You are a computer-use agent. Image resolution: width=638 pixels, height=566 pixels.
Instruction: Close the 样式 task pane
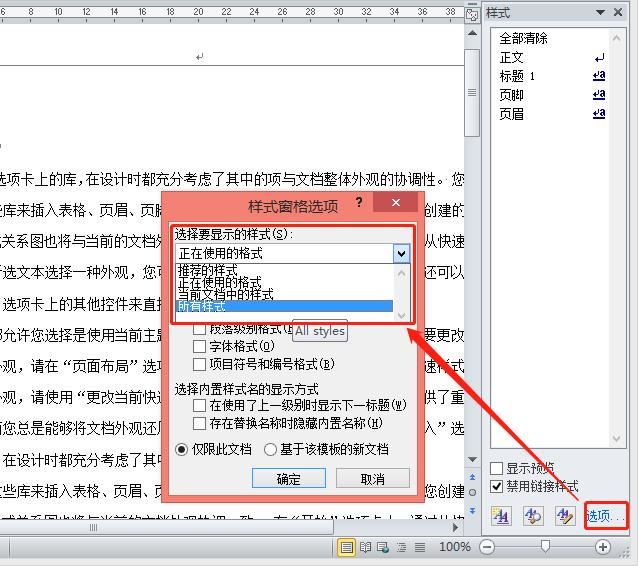(618, 12)
